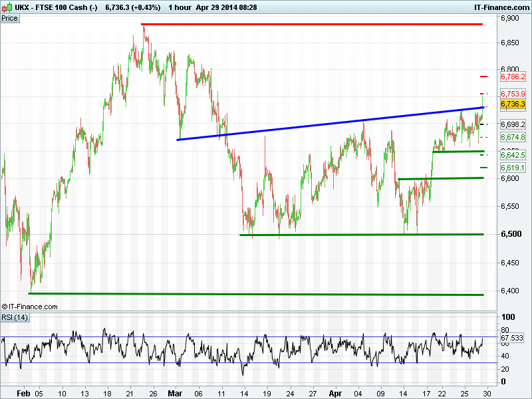Select the yellow 6,736.3 current price tag
The image size is (532, 399).
tap(513, 104)
